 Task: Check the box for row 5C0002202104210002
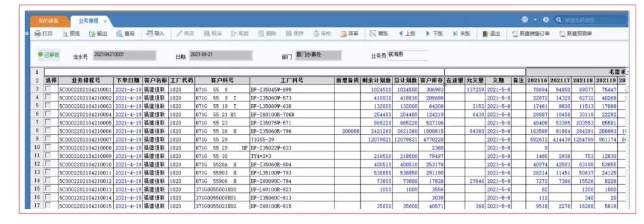point(48,98)
